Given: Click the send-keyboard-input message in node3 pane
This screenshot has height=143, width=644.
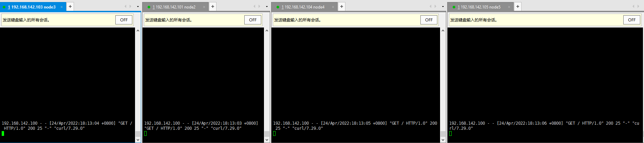Looking at the screenshot, I should pyautogui.click(x=26, y=20).
